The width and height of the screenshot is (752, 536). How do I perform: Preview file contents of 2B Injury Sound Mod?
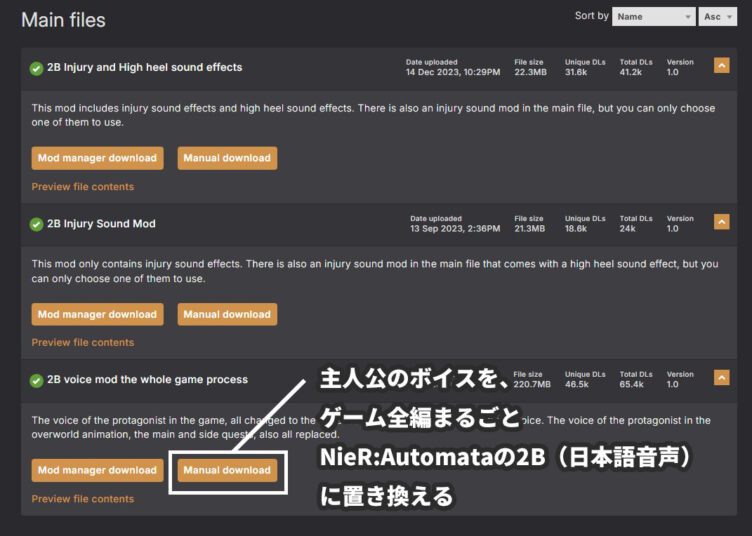coord(82,342)
